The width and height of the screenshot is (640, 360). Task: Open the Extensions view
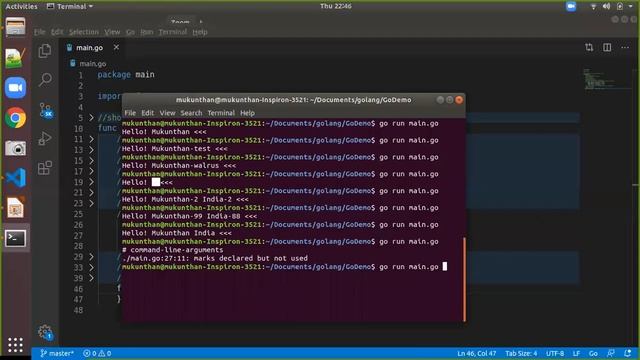click(x=45, y=168)
